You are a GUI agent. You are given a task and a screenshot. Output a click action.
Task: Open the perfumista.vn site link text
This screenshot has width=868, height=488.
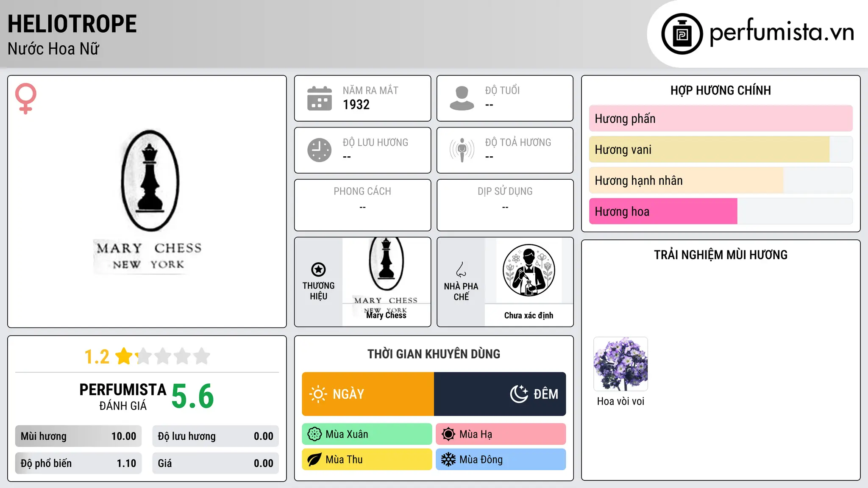coord(782,33)
